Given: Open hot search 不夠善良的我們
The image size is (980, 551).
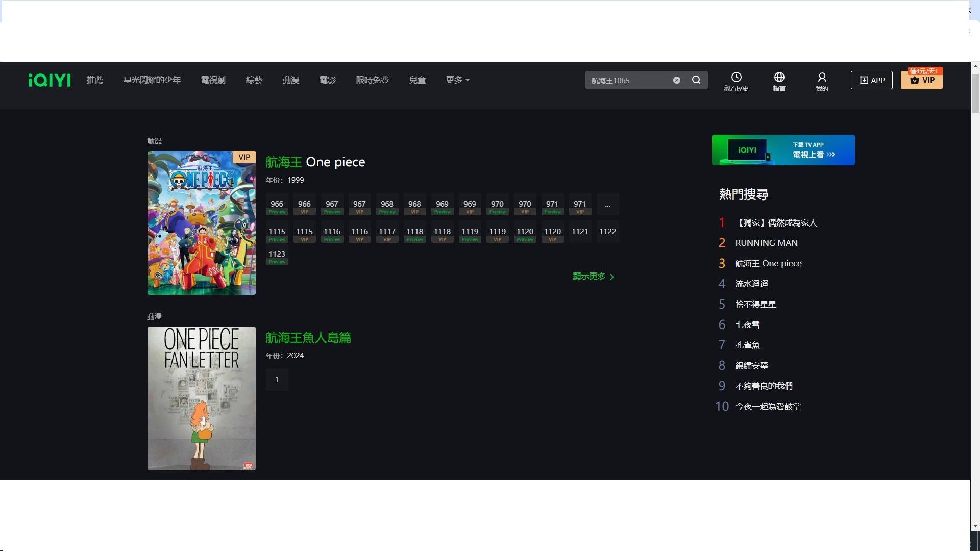Looking at the screenshot, I should (764, 386).
